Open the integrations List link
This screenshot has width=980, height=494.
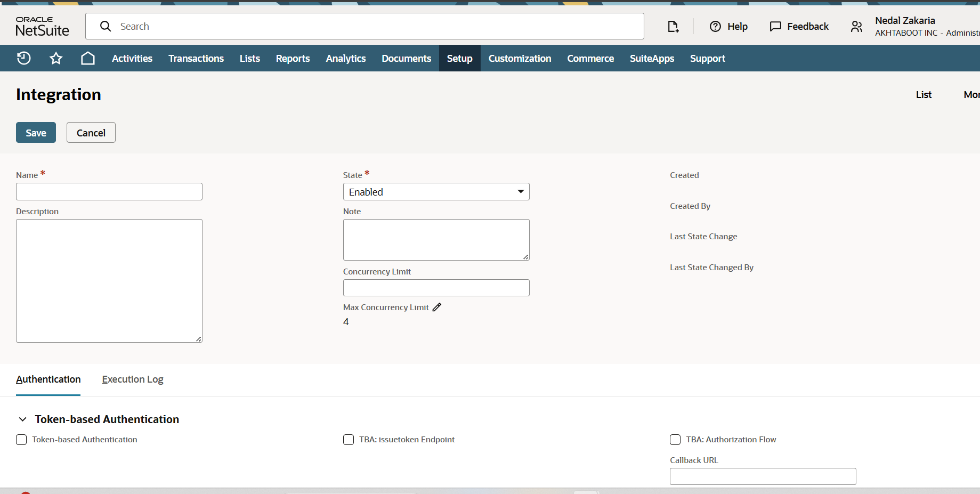coord(924,94)
